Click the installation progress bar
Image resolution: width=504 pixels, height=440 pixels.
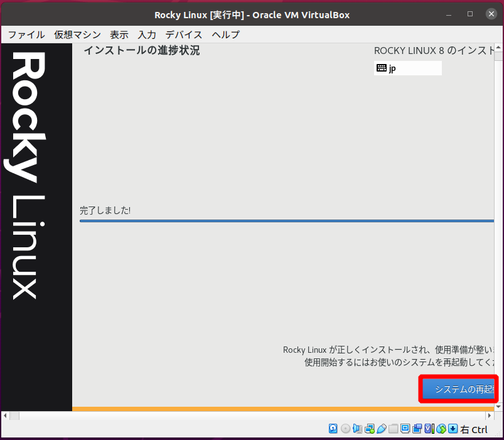(287, 221)
